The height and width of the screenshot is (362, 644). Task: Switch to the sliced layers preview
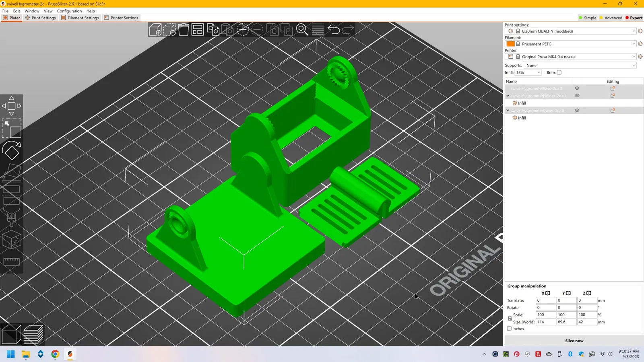pos(33,335)
